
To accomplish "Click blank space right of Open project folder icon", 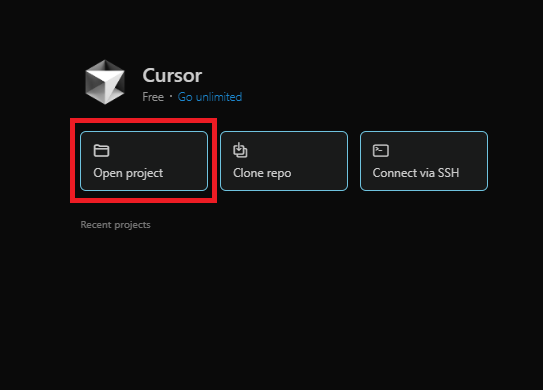I will (158, 151).
